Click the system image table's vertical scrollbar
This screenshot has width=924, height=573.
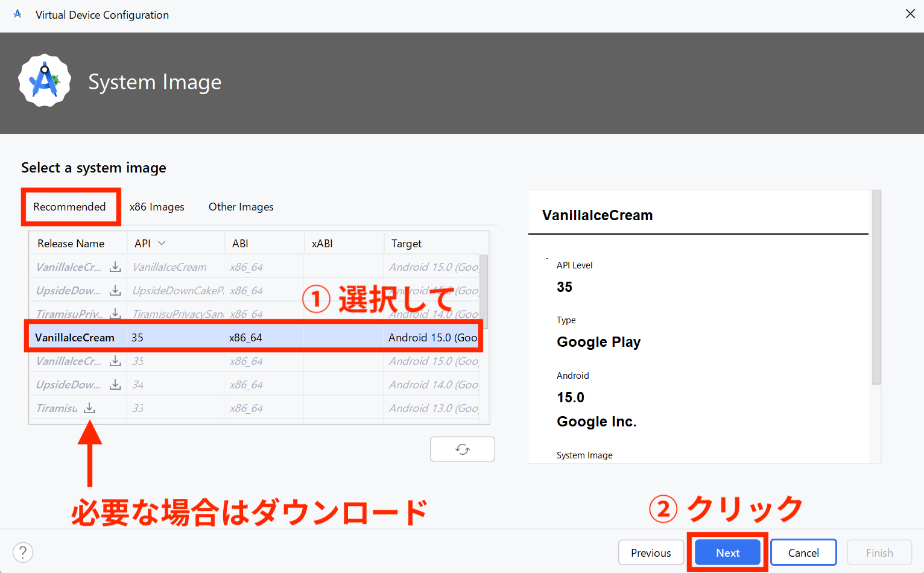[x=484, y=292]
